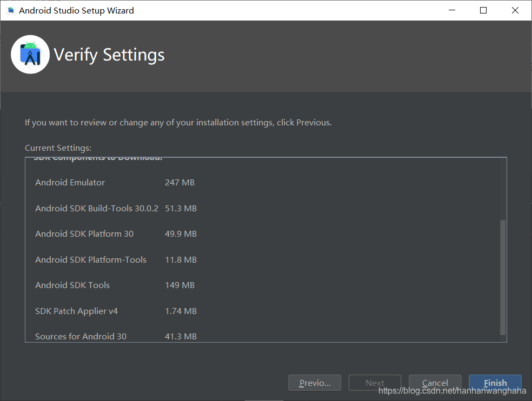This screenshot has width=532, height=401.
Task: Click the 149 MB size value
Action: (179, 285)
